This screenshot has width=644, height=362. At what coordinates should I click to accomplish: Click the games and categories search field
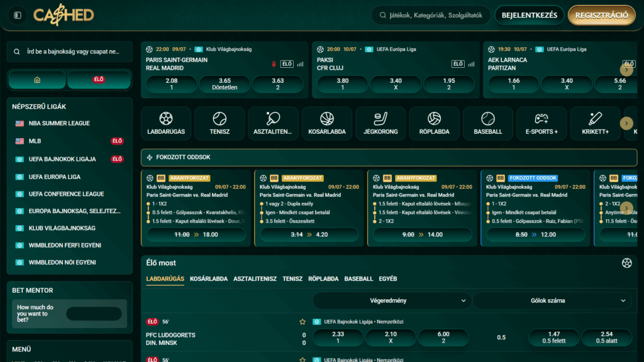(x=431, y=15)
